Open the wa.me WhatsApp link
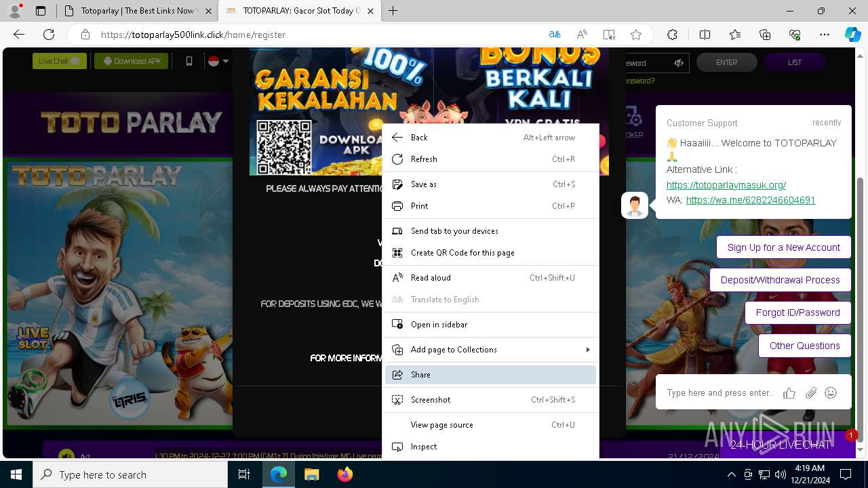Viewport: 868px width, 488px height. point(751,200)
